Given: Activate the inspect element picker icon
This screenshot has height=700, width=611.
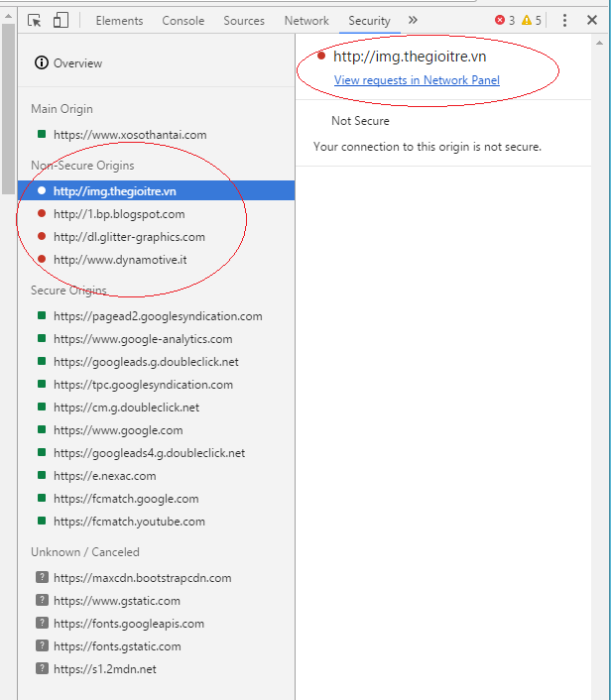Looking at the screenshot, I should (35, 20).
